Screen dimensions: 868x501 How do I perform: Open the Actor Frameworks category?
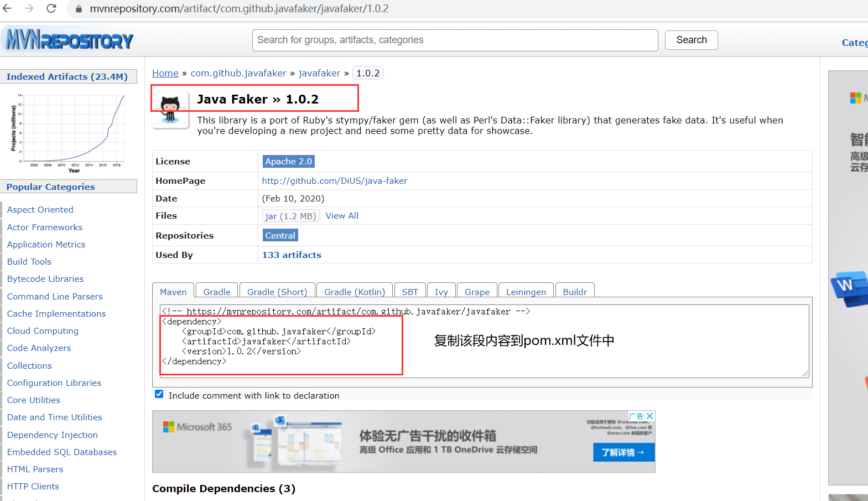click(44, 227)
